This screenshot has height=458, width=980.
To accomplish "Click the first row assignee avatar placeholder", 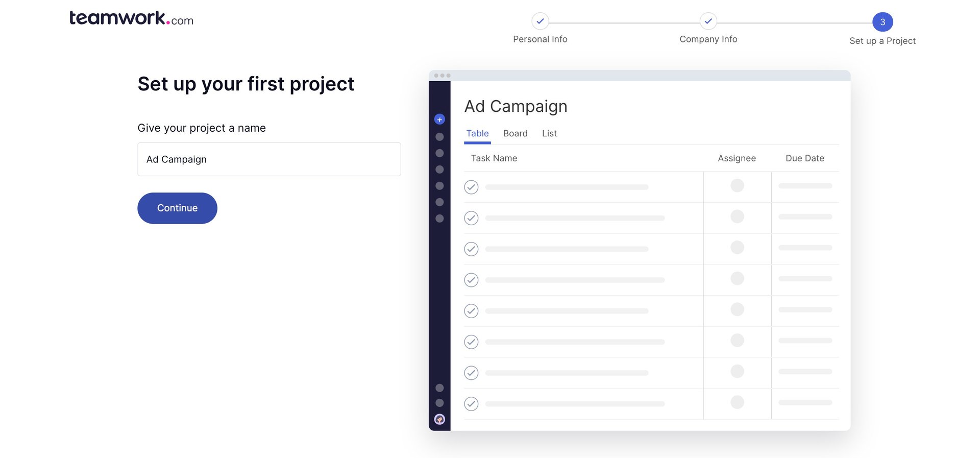I will [737, 185].
